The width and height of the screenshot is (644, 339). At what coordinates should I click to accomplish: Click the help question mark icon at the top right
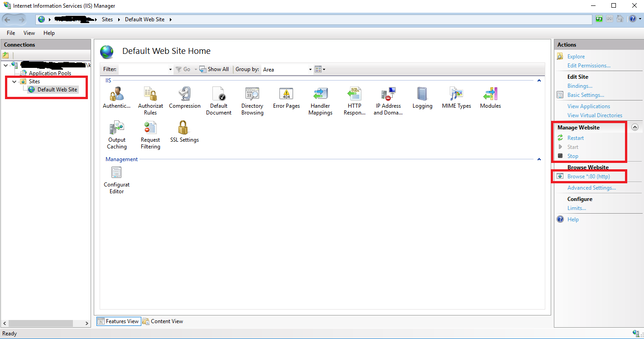pos(632,19)
